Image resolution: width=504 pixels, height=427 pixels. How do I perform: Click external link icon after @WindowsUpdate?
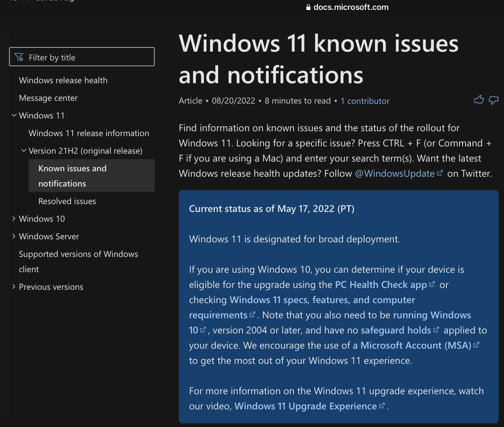point(440,173)
